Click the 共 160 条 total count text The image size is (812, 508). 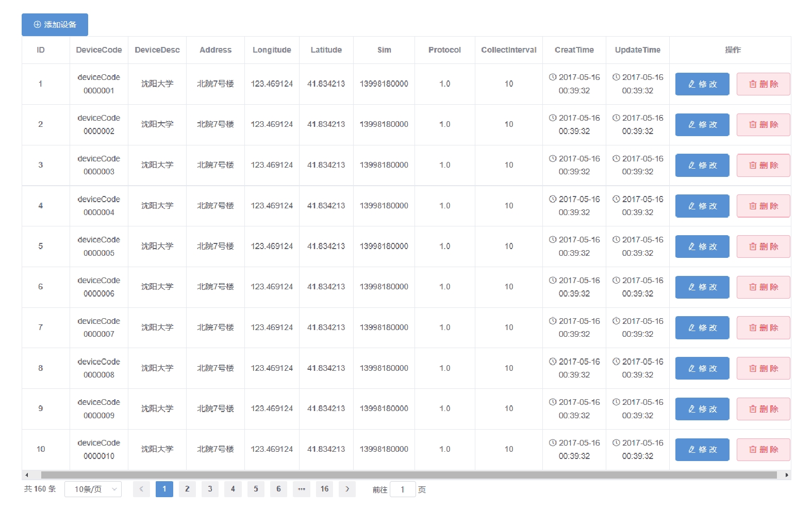[x=40, y=489]
